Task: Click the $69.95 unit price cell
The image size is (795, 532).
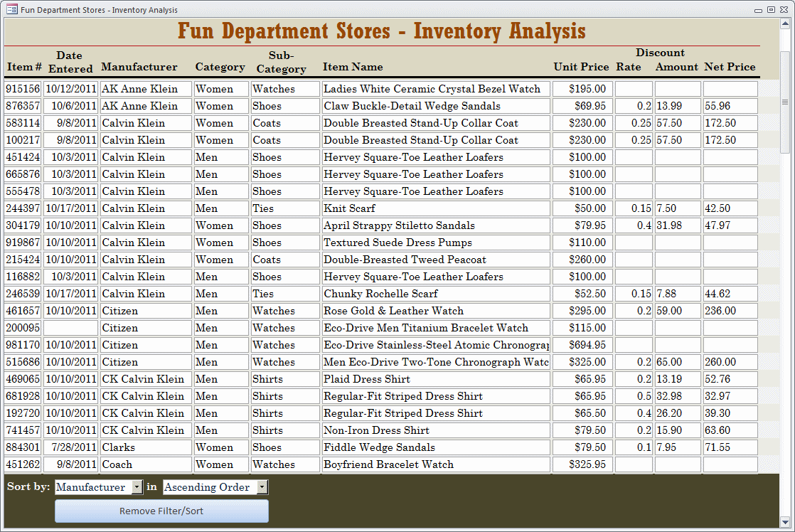Action: click(x=582, y=106)
